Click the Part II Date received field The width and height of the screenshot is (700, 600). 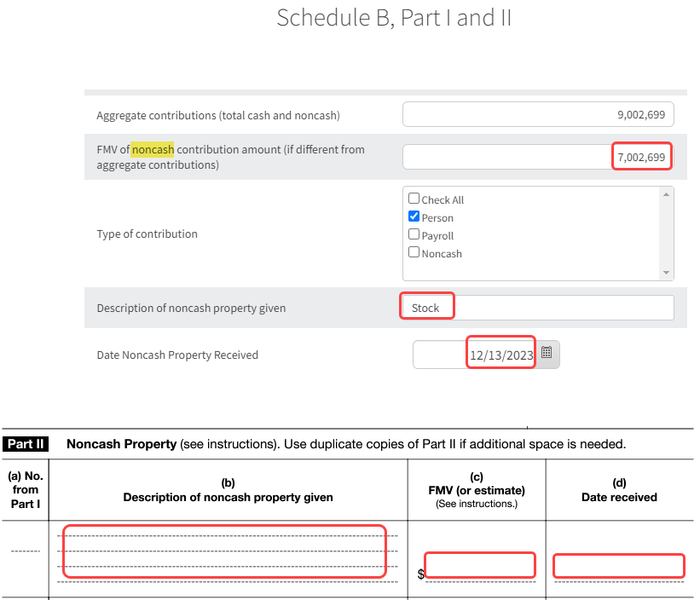[x=618, y=566]
